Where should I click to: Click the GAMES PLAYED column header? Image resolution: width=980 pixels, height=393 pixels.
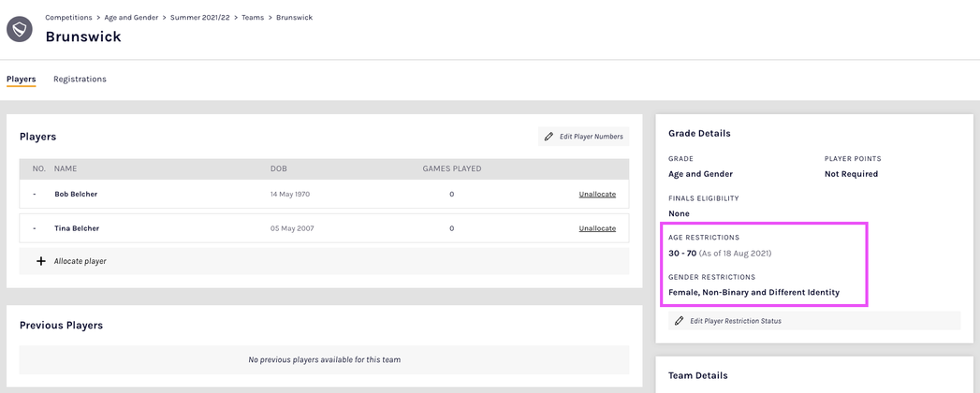tap(451, 169)
